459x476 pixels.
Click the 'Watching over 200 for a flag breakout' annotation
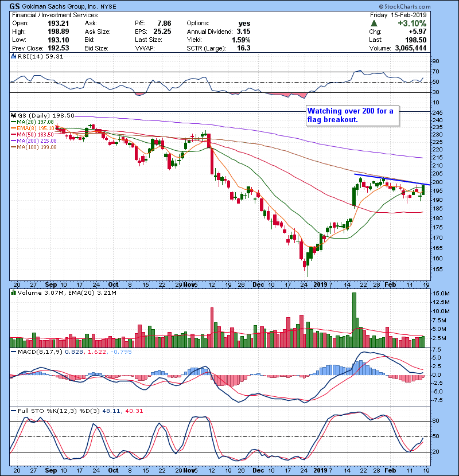click(x=352, y=115)
